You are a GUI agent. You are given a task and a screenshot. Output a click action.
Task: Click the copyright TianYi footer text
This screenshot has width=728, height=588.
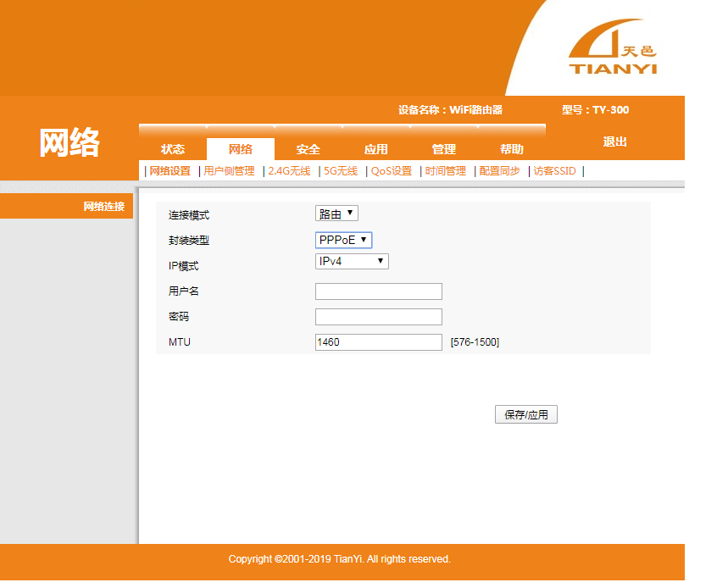pos(339,558)
